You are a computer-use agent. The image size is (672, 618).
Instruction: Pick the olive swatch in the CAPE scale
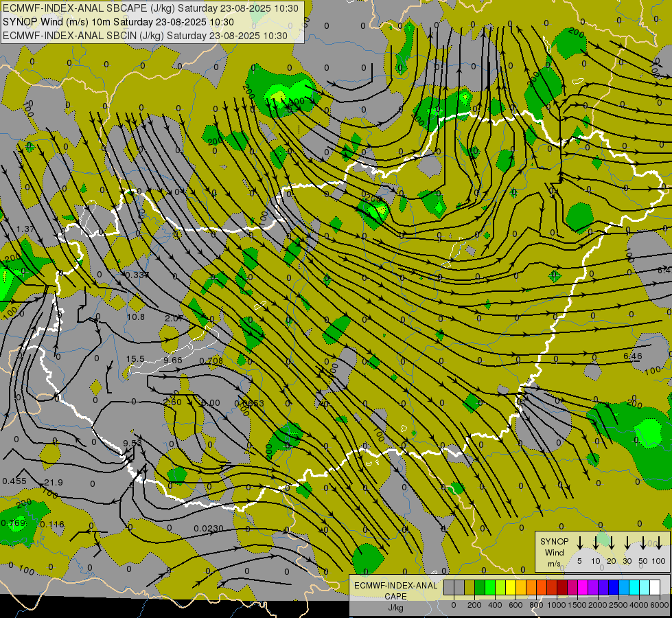(x=470, y=587)
